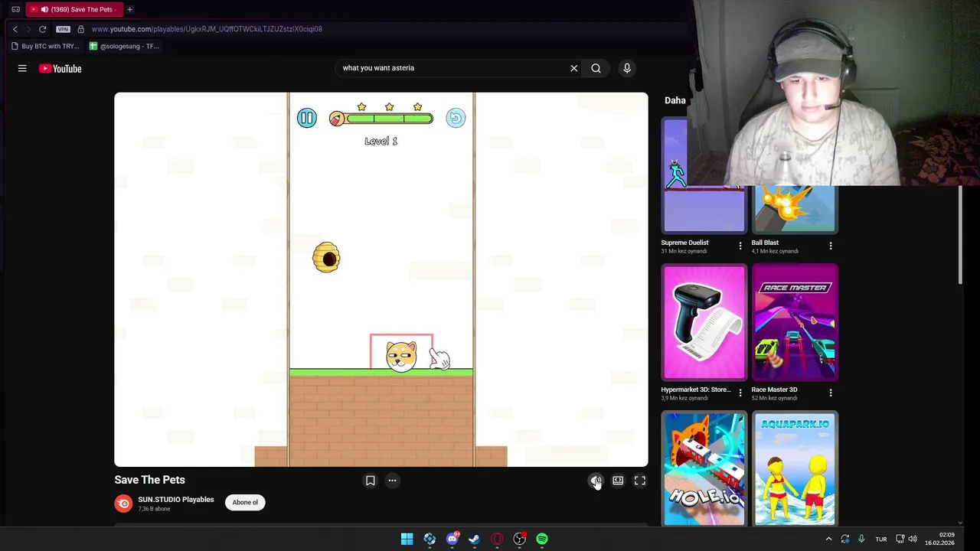Click the beehive in the game
Screen dimensions: 980x551
click(x=326, y=258)
